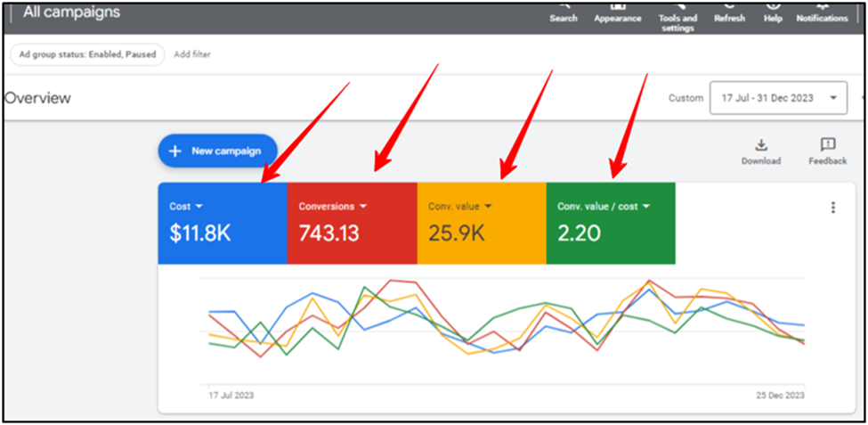Click the Overview heading

click(x=37, y=98)
